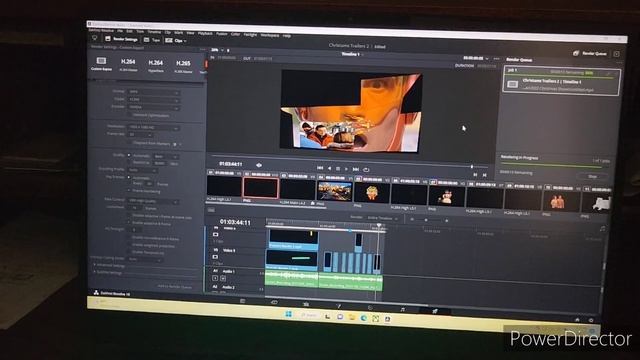Mute the Audio 1 track
The width and height of the screenshot is (640, 360).
(x=223, y=278)
